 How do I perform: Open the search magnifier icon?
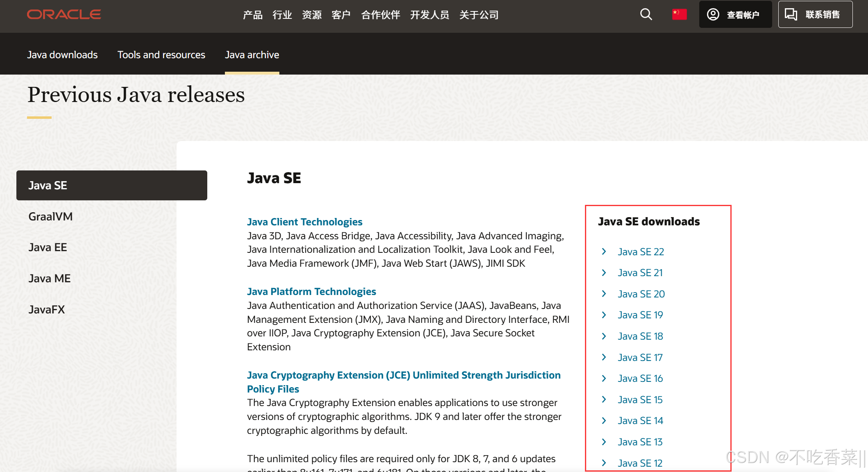(x=646, y=14)
